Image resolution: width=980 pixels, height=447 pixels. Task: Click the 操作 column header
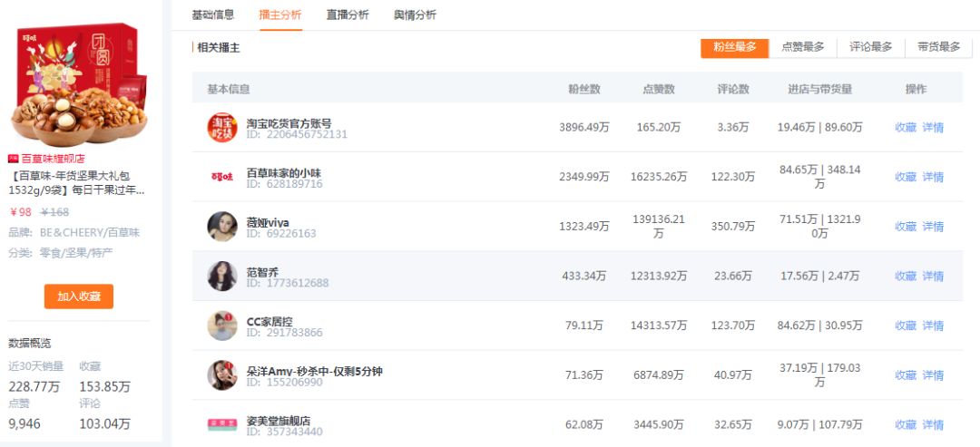916,89
